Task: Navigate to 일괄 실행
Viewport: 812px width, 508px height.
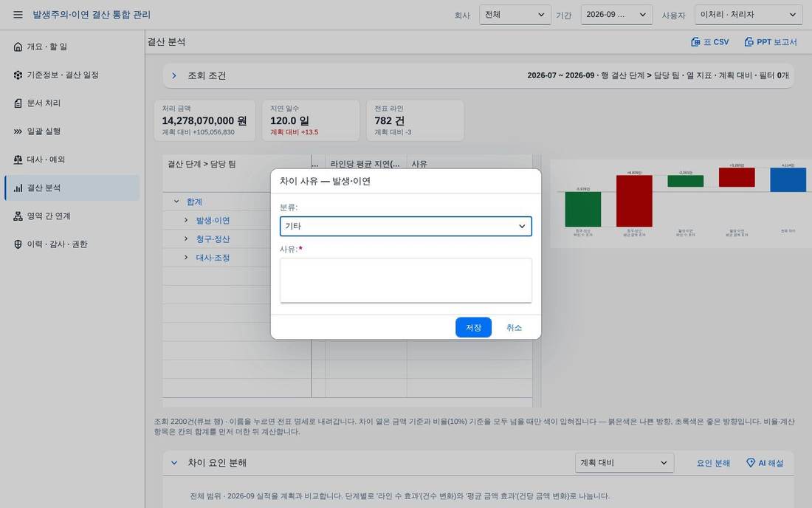Action: click(72, 131)
